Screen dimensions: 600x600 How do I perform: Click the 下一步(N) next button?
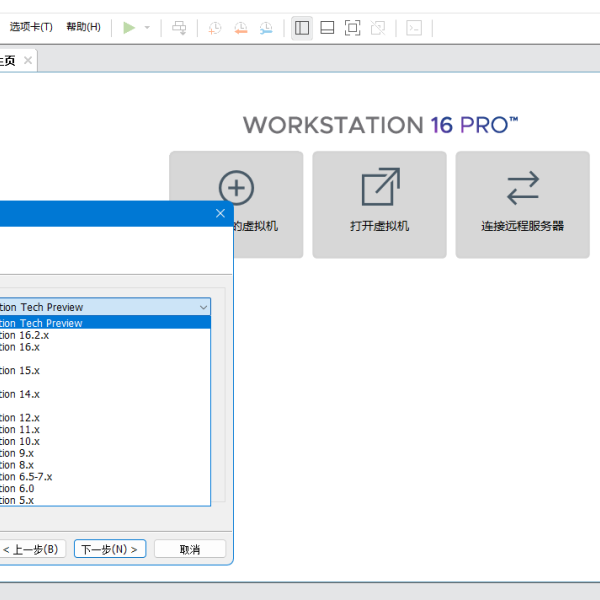pyautogui.click(x=110, y=549)
